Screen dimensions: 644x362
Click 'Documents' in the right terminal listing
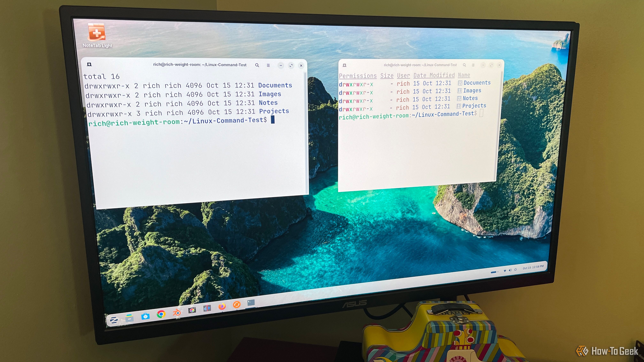pos(477,83)
